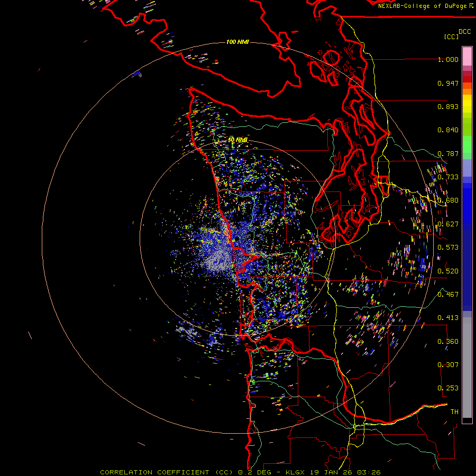Screen dimensions: 476x476
Task: Click the 0.893 color scale value
Action: pyautogui.click(x=448, y=106)
